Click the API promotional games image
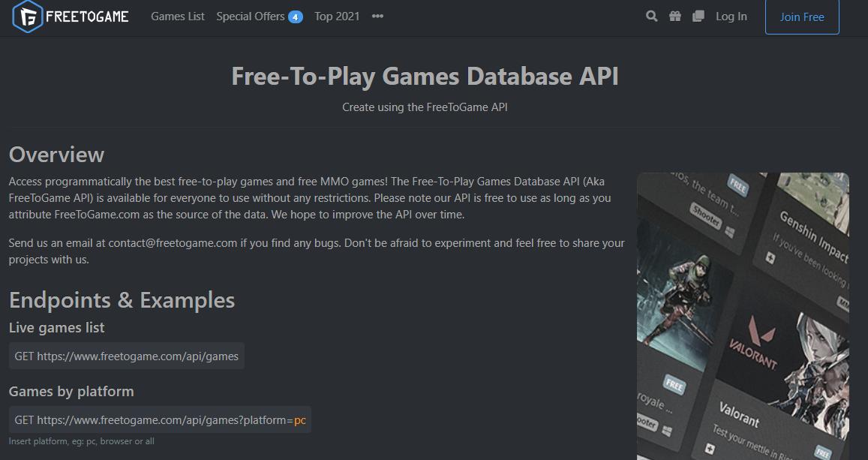 tap(743, 316)
